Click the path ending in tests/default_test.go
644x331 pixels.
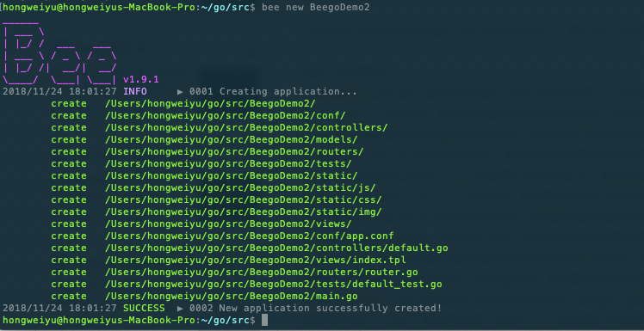pos(274,285)
